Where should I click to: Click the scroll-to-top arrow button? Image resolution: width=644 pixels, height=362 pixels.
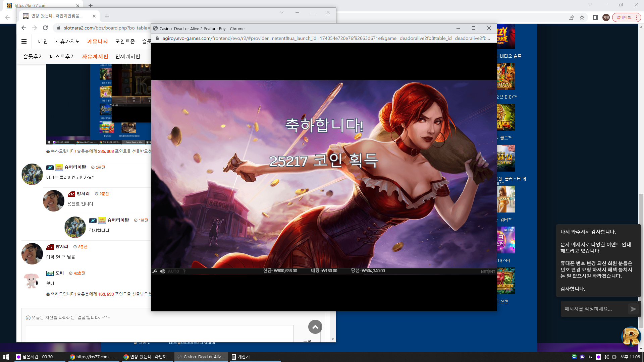coord(315,327)
